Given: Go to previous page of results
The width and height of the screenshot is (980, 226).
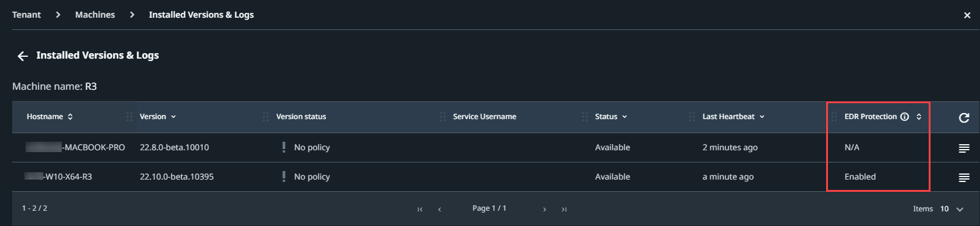Looking at the screenshot, I should 440,210.
